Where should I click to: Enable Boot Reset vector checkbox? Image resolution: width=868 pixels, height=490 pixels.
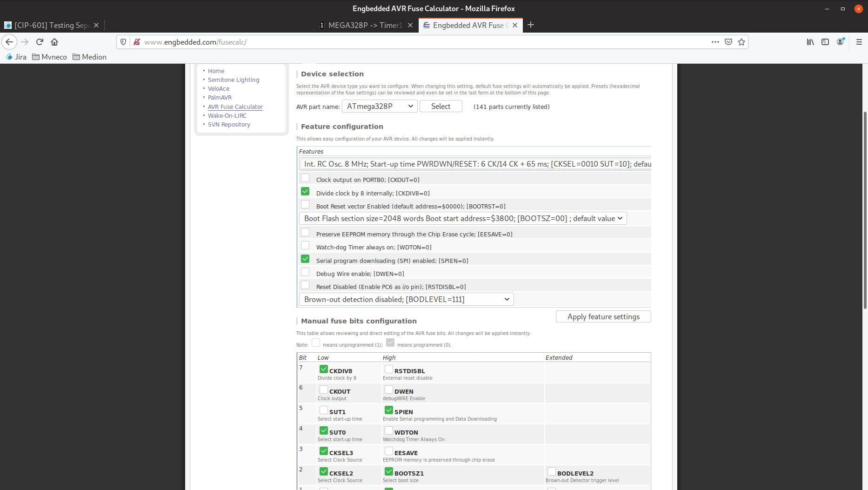[x=305, y=204]
